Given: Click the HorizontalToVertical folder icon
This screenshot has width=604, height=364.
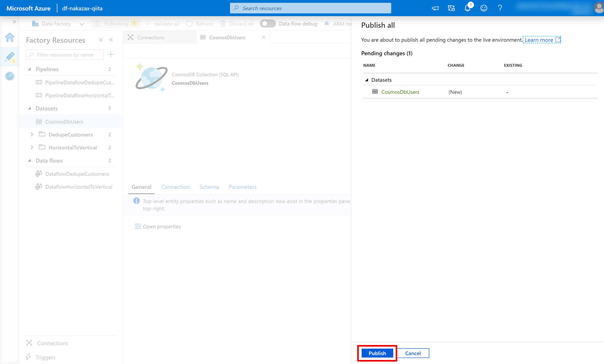Looking at the screenshot, I should (x=42, y=147).
